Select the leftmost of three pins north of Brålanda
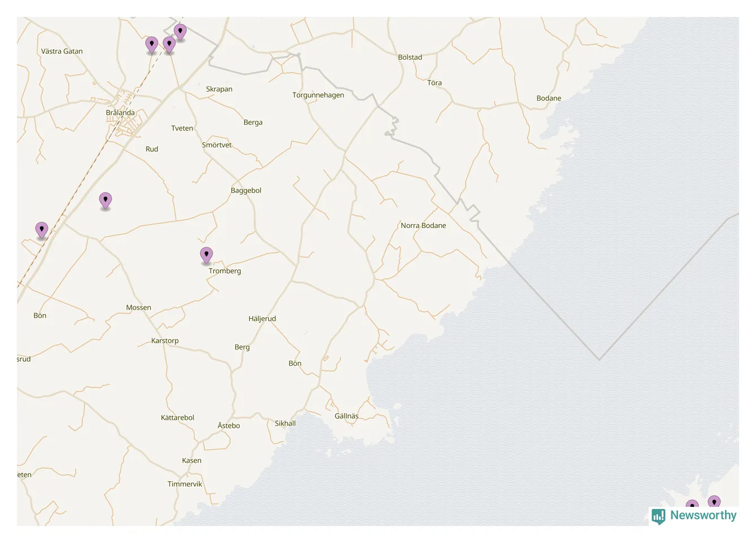756x543 pixels. click(152, 45)
